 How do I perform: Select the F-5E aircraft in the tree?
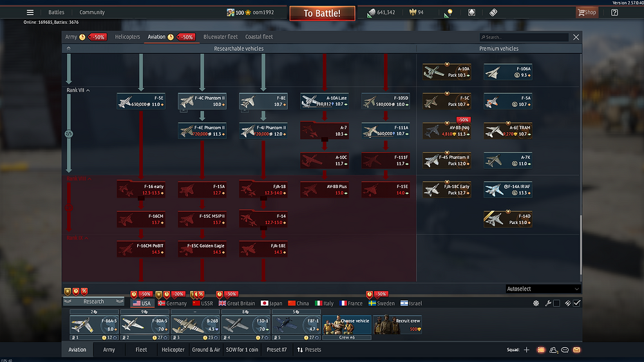[141, 101]
